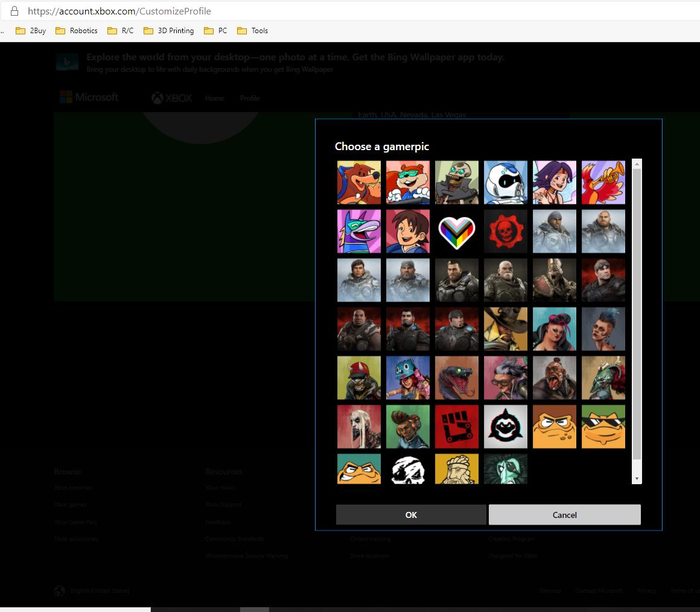This screenshot has height=612, width=700.
Task: Pick the blue cat hat girl gamerpic
Action: pyautogui.click(x=407, y=378)
